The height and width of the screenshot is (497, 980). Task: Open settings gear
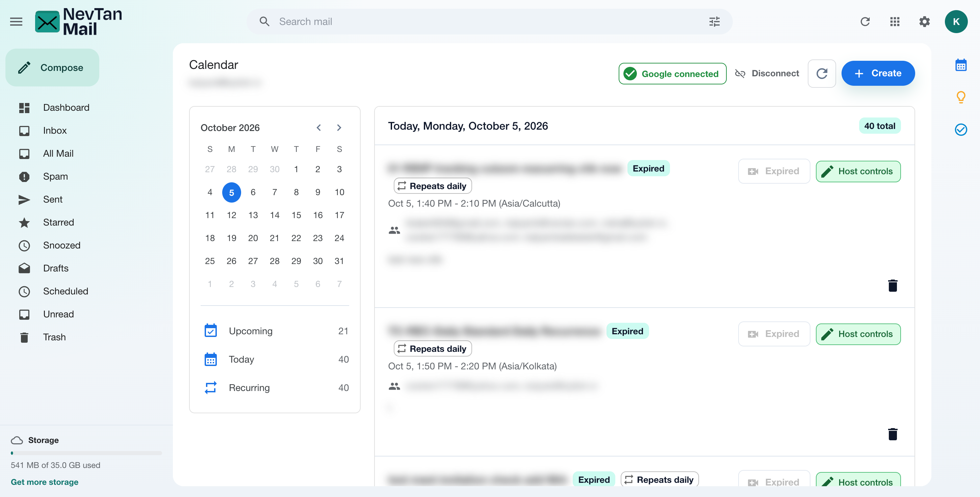pos(925,22)
